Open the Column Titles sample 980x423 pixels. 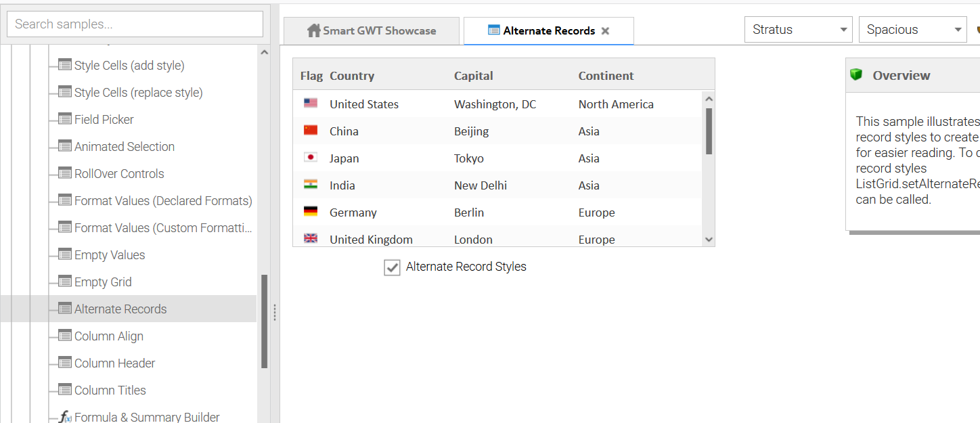[110, 391]
